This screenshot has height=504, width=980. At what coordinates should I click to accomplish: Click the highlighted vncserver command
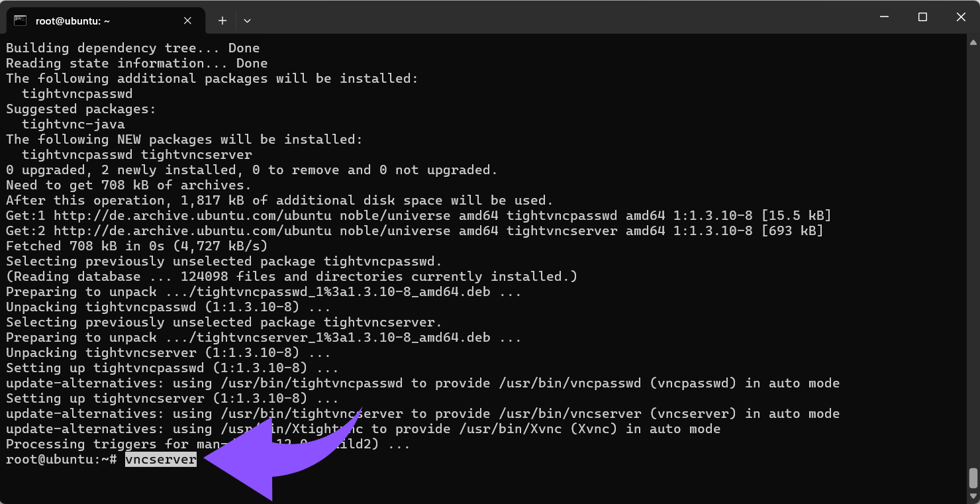pos(161,460)
